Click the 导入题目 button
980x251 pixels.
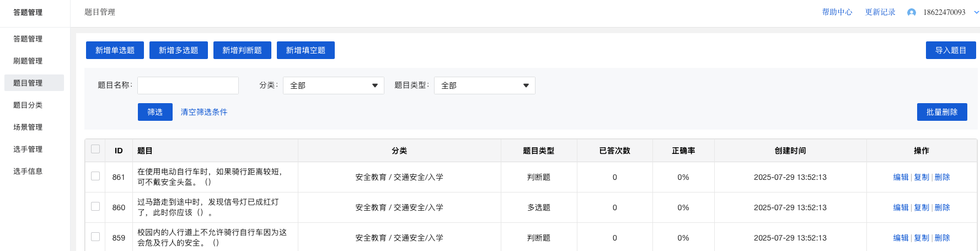tap(951, 50)
